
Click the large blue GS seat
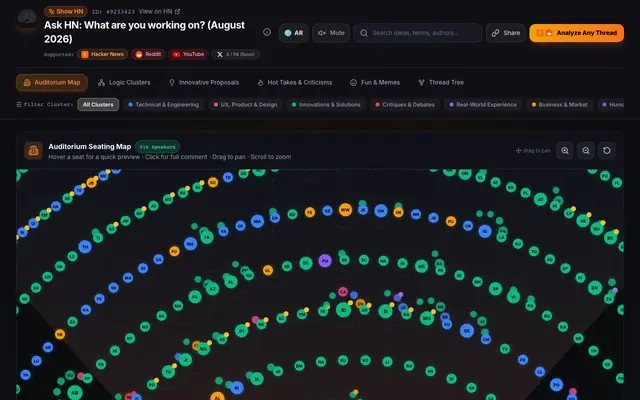467,331
